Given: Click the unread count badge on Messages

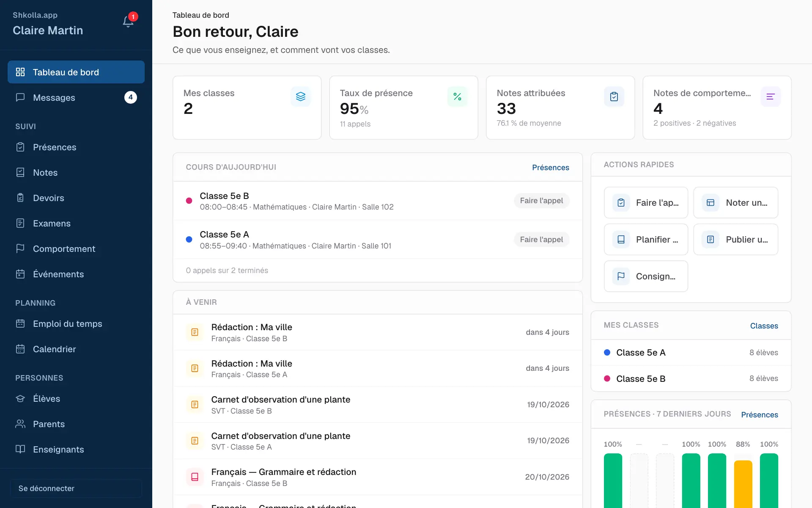Looking at the screenshot, I should (x=130, y=97).
